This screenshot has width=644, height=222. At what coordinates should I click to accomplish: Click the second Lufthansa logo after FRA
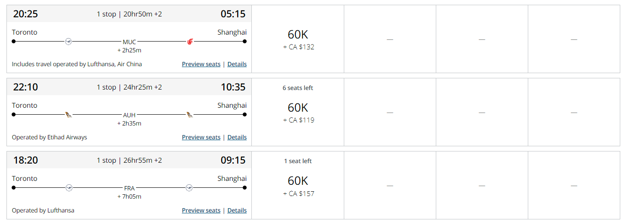pyautogui.click(x=189, y=188)
